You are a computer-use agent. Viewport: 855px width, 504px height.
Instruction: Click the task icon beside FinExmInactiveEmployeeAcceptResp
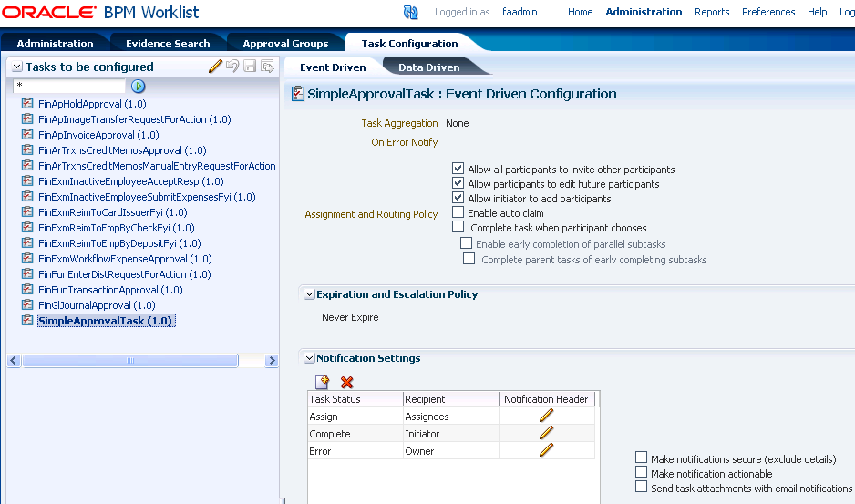(27, 180)
